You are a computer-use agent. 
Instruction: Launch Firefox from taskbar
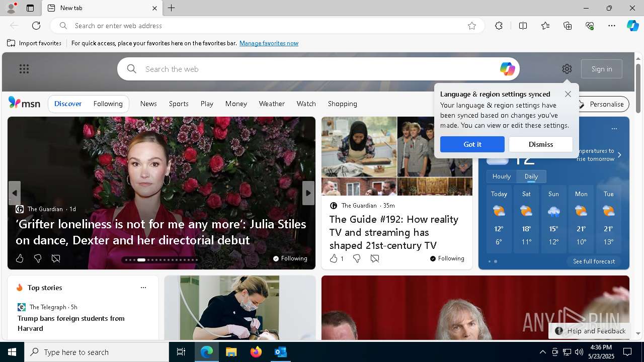[256, 352]
